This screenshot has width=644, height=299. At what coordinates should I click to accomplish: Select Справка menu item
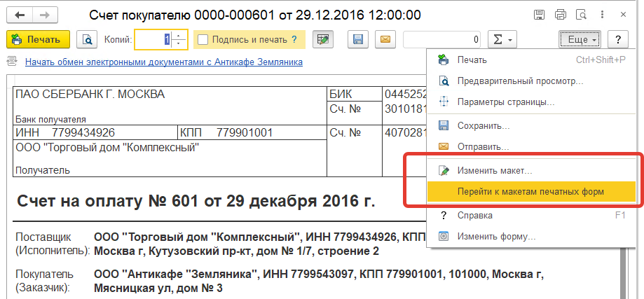point(531,216)
